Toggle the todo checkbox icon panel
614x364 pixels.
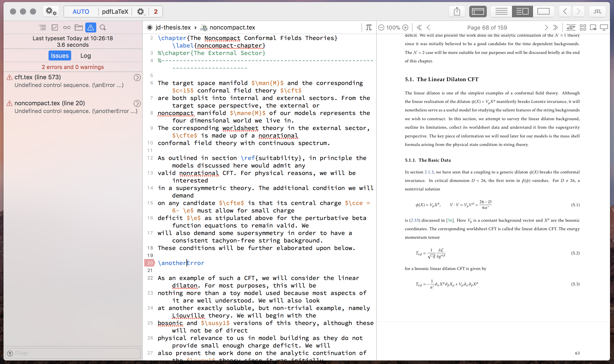coord(54,27)
